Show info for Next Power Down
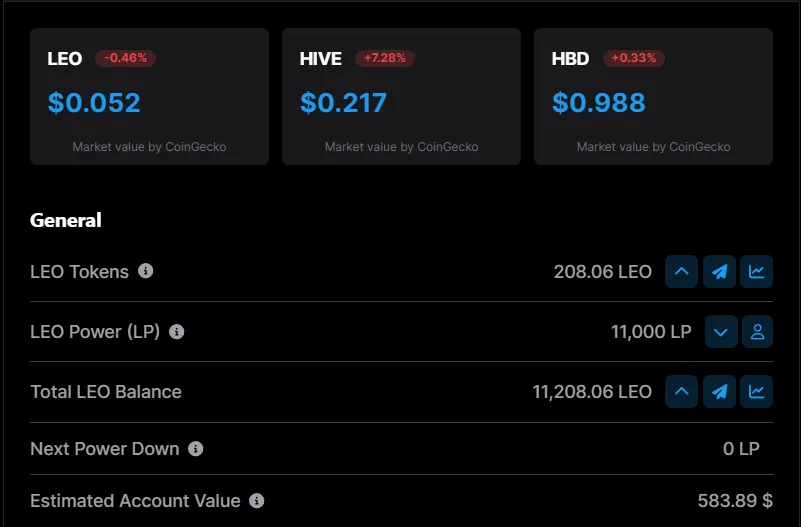Image resolution: width=801 pixels, height=527 pixels. point(196,449)
